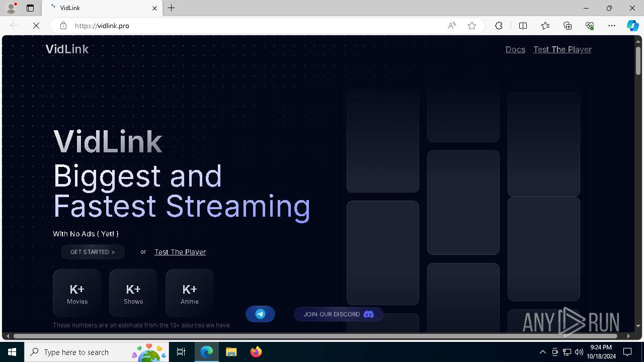Open Task View on taskbar

pyautogui.click(x=181, y=352)
